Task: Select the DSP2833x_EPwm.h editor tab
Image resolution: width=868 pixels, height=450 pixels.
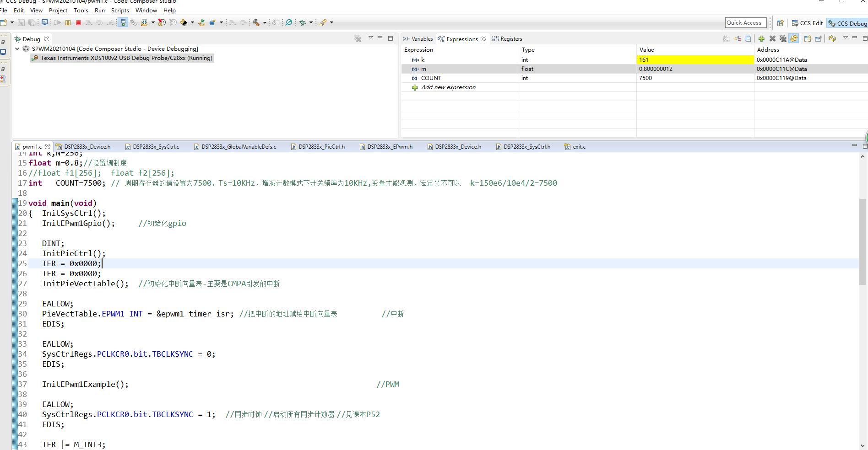Action: tap(389, 146)
